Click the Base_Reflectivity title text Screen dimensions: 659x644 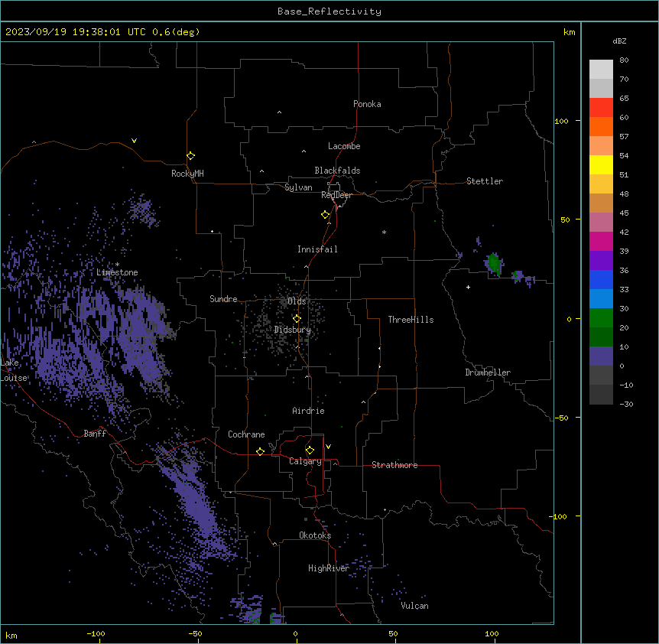[329, 11]
